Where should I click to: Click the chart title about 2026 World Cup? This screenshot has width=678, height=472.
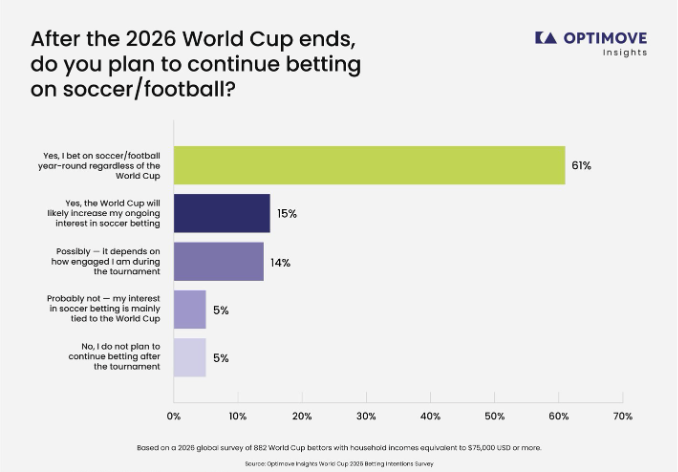pyautogui.click(x=195, y=64)
